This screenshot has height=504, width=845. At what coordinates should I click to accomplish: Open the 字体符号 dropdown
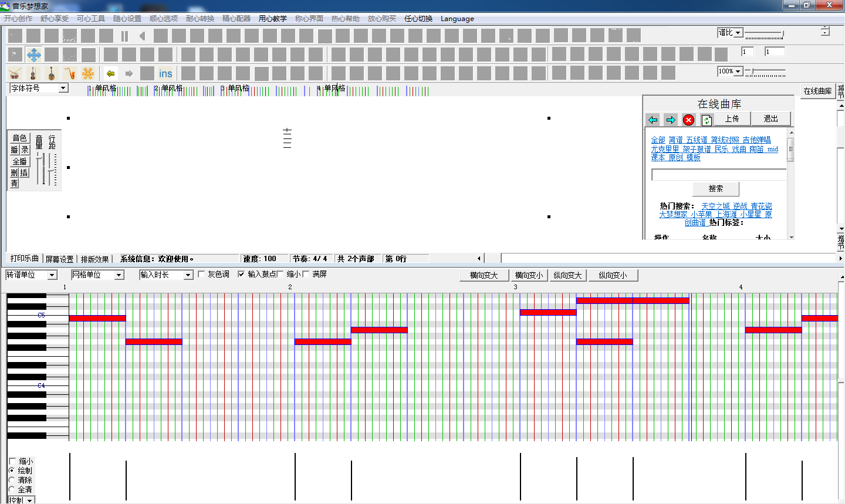point(39,88)
